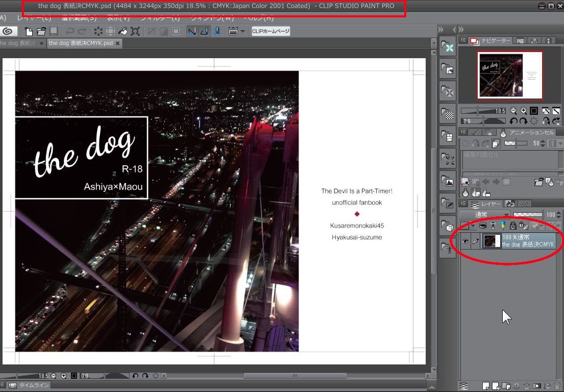The width and height of the screenshot is (564, 392).
Task: Click the Save disk icon
Action: point(54,31)
